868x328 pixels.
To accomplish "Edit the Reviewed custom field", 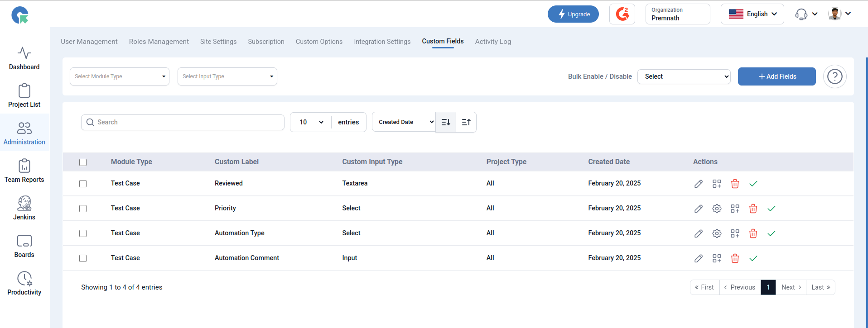I will (699, 184).
